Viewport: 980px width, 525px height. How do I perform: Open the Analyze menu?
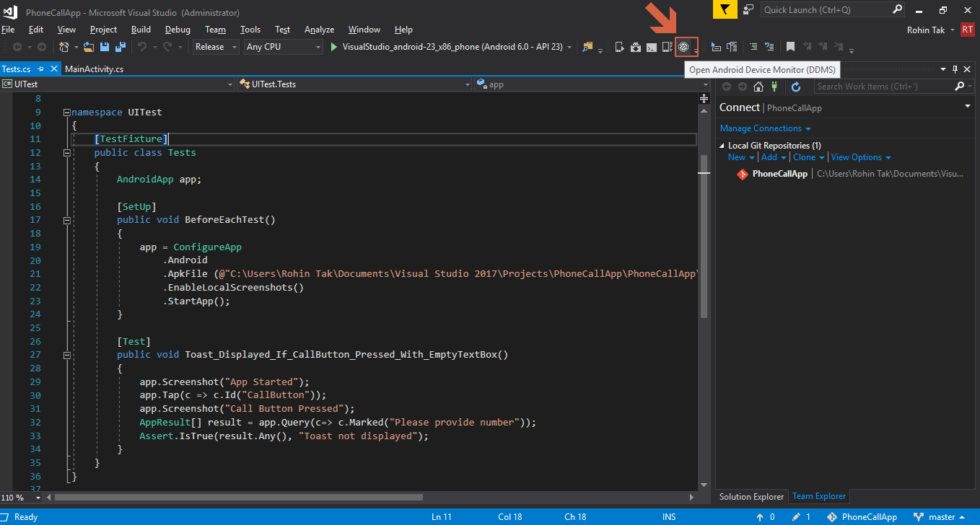[319, 30]
